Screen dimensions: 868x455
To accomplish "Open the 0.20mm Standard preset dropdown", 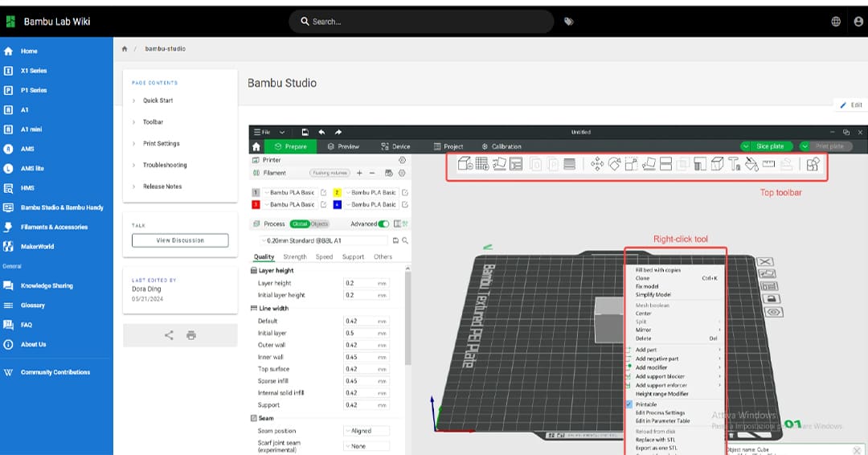I will coord(324,241).
